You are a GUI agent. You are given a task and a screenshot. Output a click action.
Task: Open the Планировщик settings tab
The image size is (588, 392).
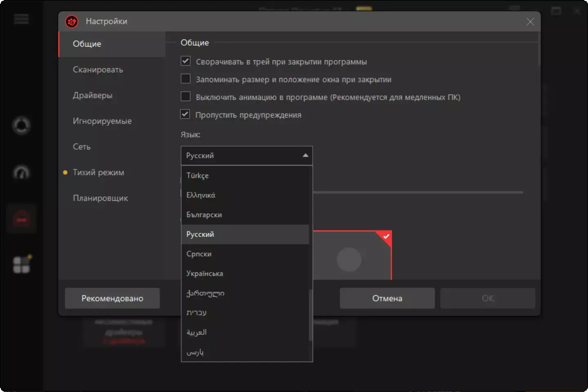(100, 198)
